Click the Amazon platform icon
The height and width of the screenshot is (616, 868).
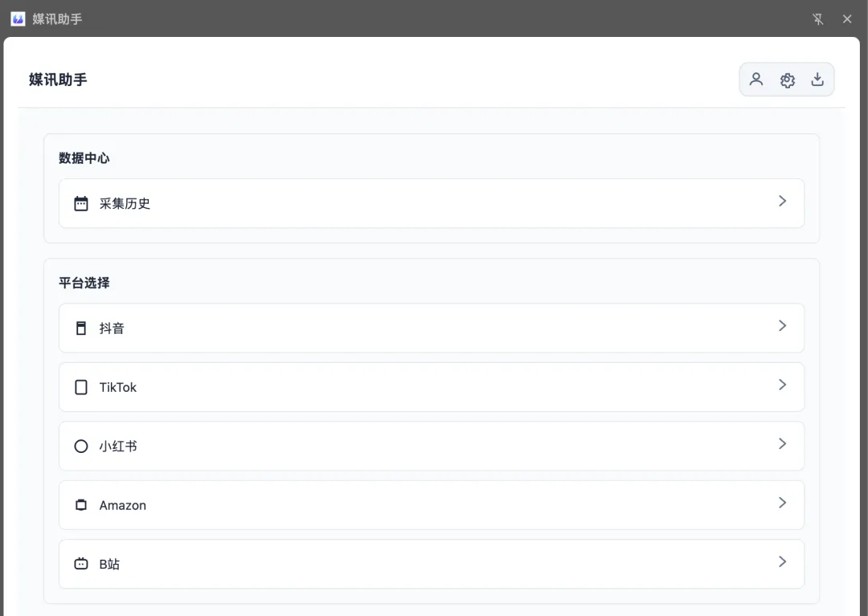tap(81, 505)
